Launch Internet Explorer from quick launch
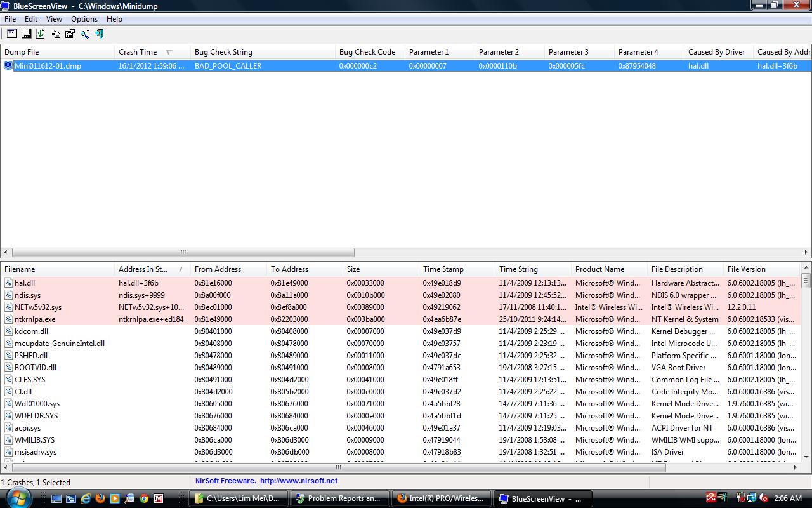 (x=85, y=498)
